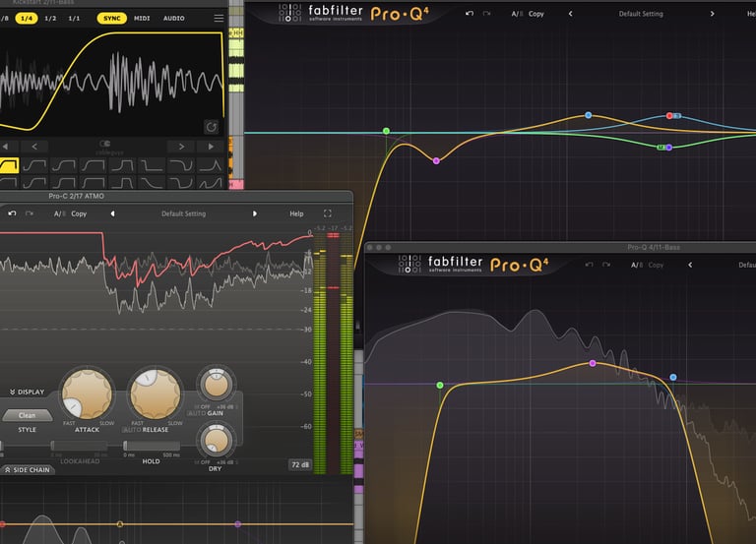Click yellow node on bottom-left EQ line
The image size is (756, 544).
[x=120, y=523]
